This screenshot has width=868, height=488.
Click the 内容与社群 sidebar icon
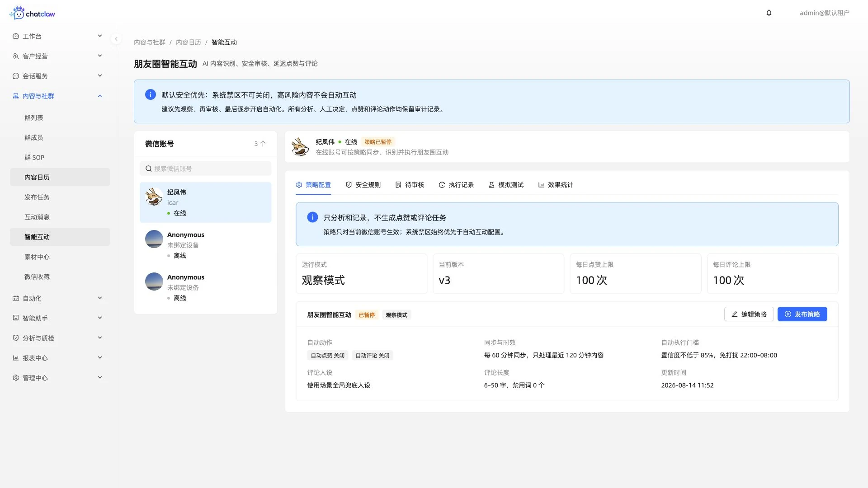click(x=16, y=96)
